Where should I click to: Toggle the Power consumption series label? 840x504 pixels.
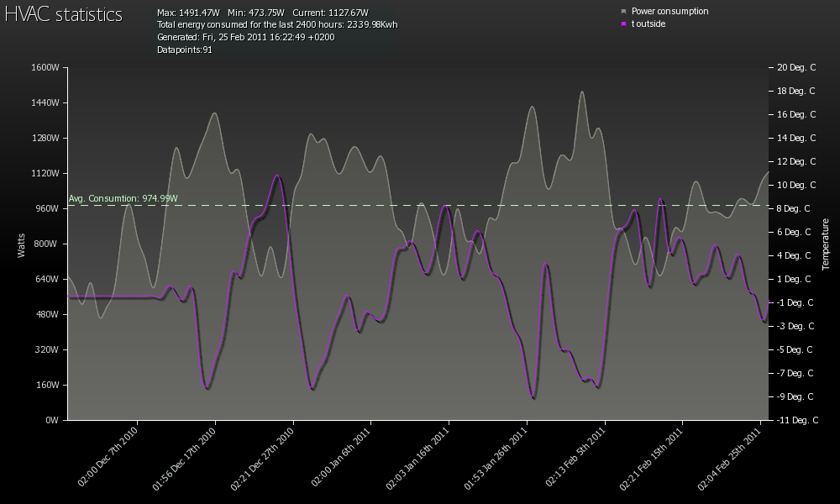point(669,12)
